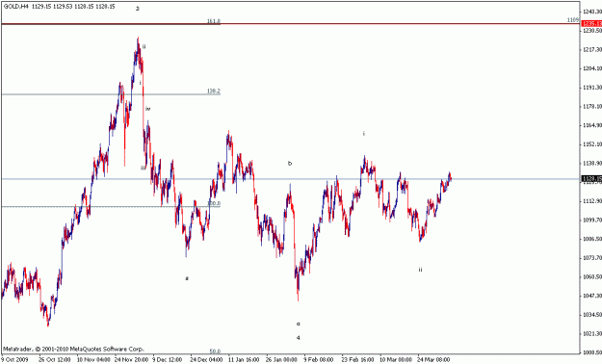The width and height of the screenshot is (602, 364).
Task: Click the 1073.70 price axis value
Action: [x=592, y=258]
